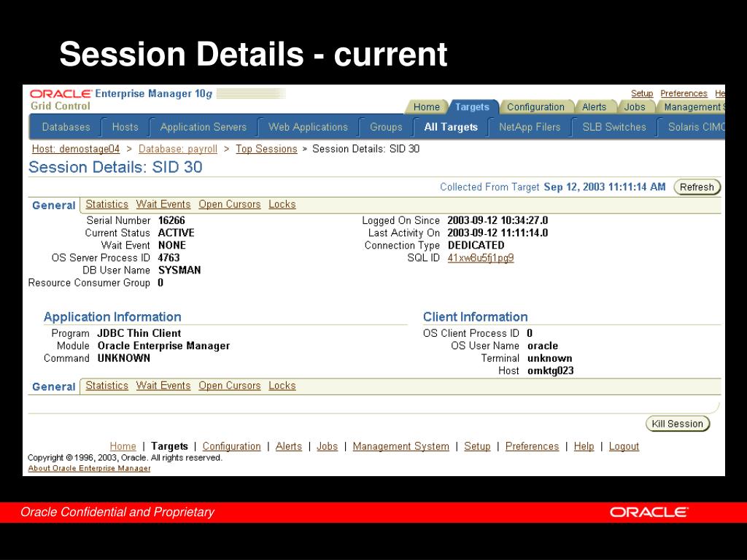The image size is (747, 560).
Task: Select the Targets top tab
Action: (x=472, y=107)
